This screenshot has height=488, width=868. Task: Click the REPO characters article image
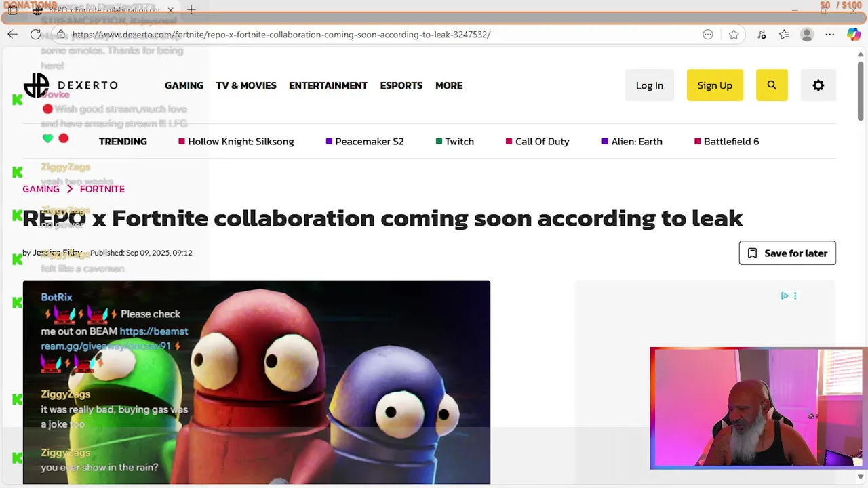(x=256, y=382)
